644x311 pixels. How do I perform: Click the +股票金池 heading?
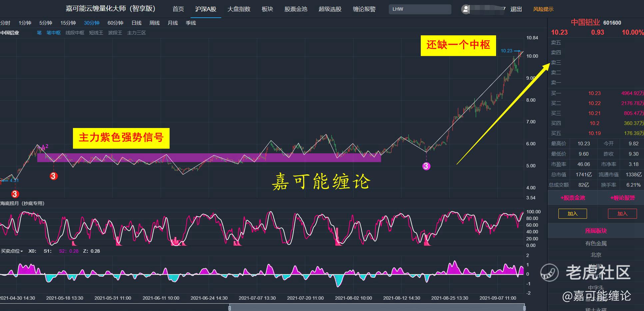pyautogui.click(x=572, y=198)
